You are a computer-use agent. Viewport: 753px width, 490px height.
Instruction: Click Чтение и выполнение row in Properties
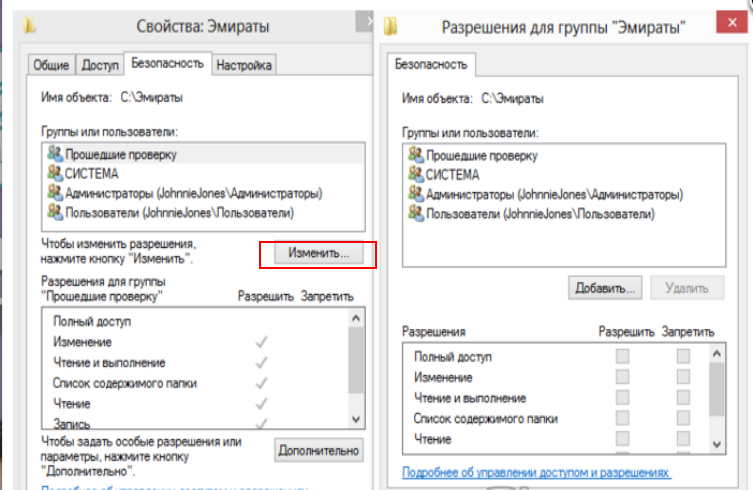[x=196, y=363]
